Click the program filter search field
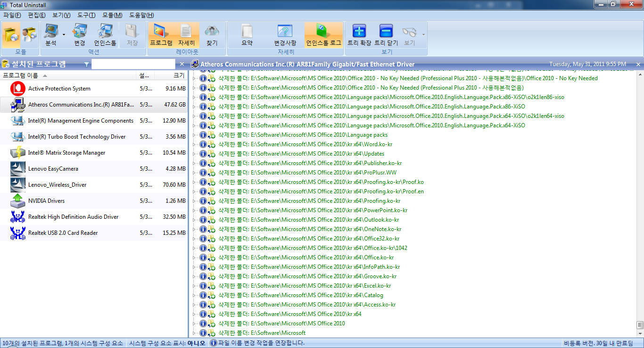 click(133, 64)
